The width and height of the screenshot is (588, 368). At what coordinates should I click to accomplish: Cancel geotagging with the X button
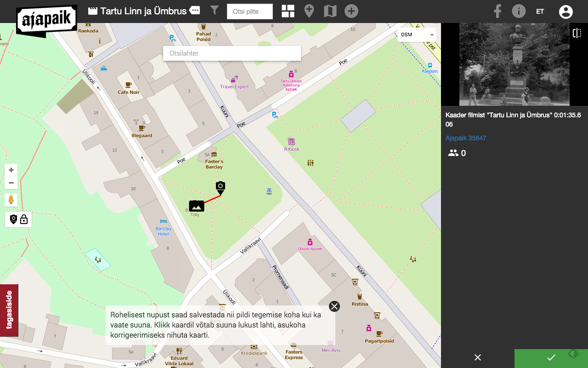[x=478, y=357]
